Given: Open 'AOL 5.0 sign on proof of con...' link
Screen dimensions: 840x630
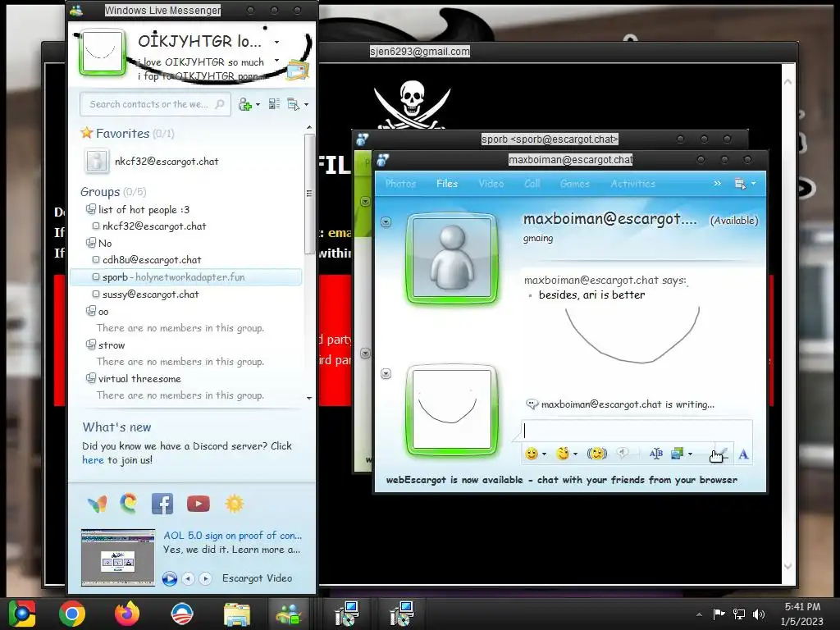Looking at the screenshot, I should (x=232, y=535).
